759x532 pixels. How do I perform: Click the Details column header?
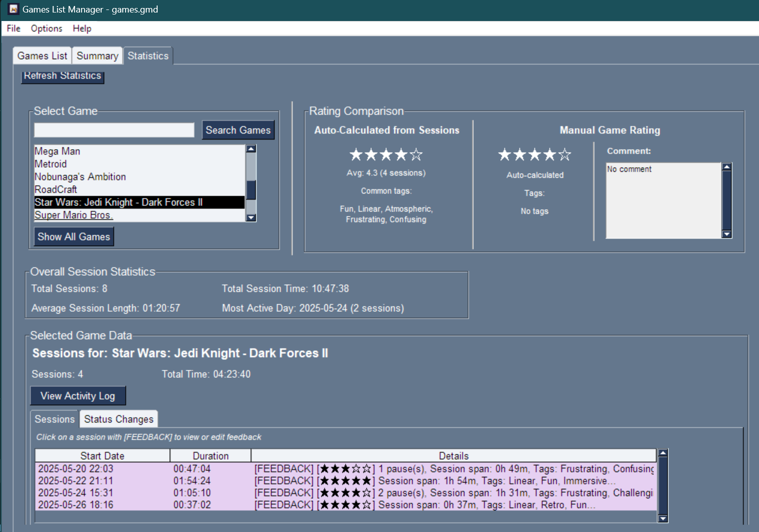[453, 456]
